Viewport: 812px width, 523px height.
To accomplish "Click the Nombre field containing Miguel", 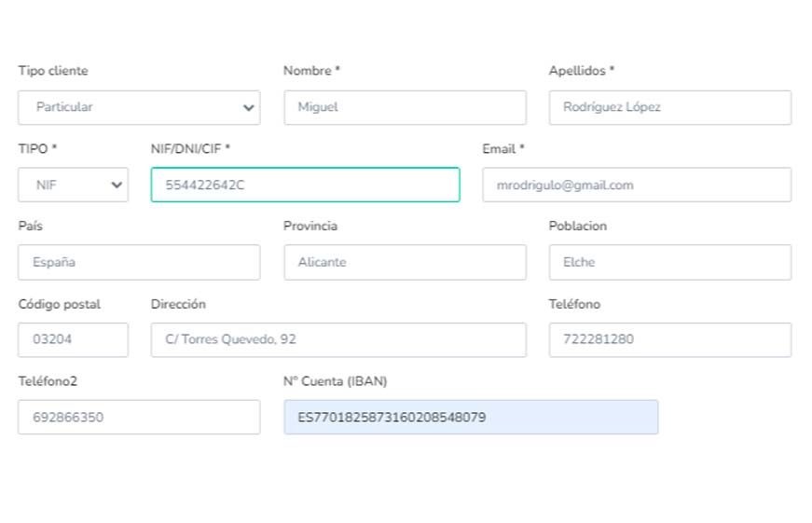I will (x=405, y=107).
